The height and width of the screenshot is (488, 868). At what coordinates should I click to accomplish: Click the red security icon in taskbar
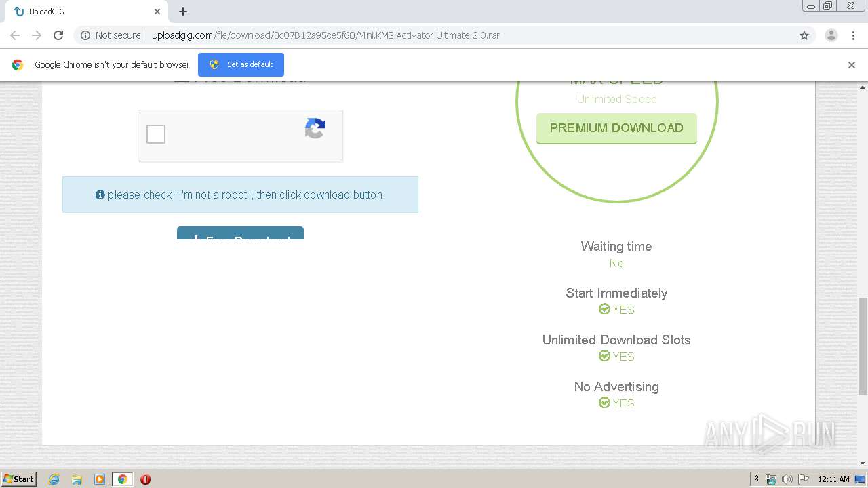(145, 479)
